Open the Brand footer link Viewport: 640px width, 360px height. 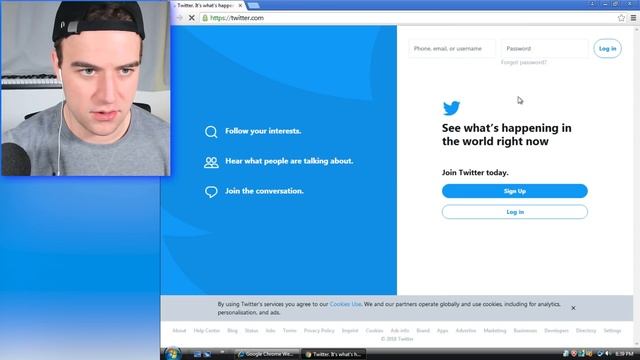(423, 331)
